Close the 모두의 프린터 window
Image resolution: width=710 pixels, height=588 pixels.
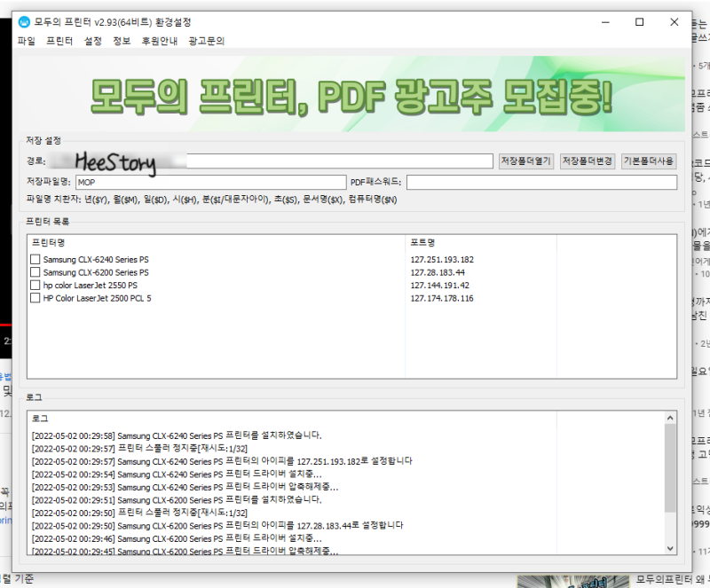[x=674, y=21]
